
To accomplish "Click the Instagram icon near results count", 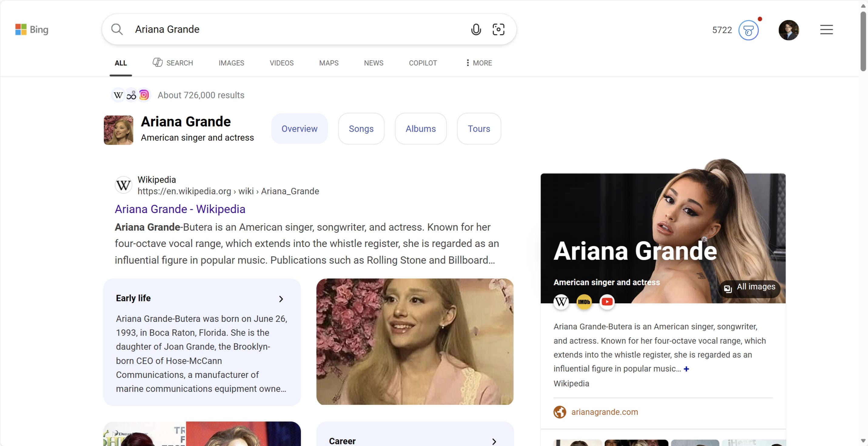I will click(x=144, y=95).
